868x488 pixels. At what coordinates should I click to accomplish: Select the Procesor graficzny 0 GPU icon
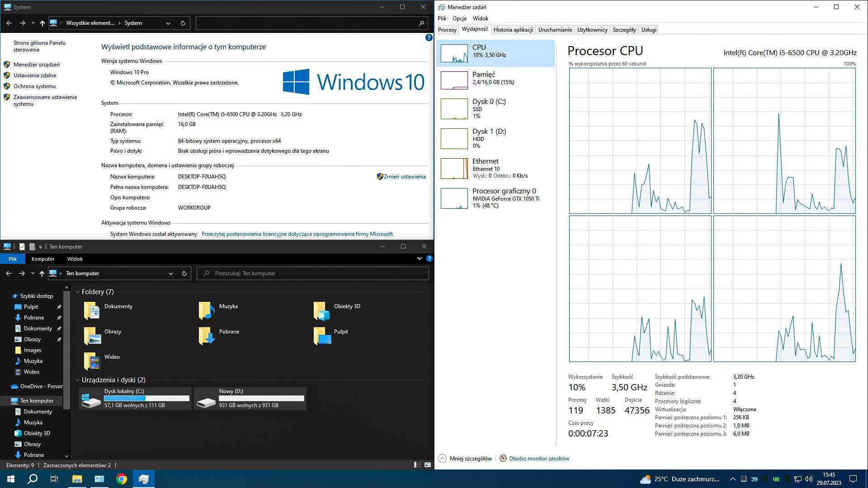(454, 198)
